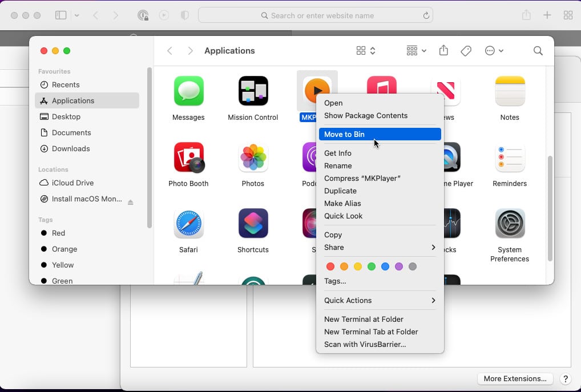Open Recents in Finder sidebar
The height and width of the screenshot is (392, 581).
pyautogui.click(x=87, y=85)
